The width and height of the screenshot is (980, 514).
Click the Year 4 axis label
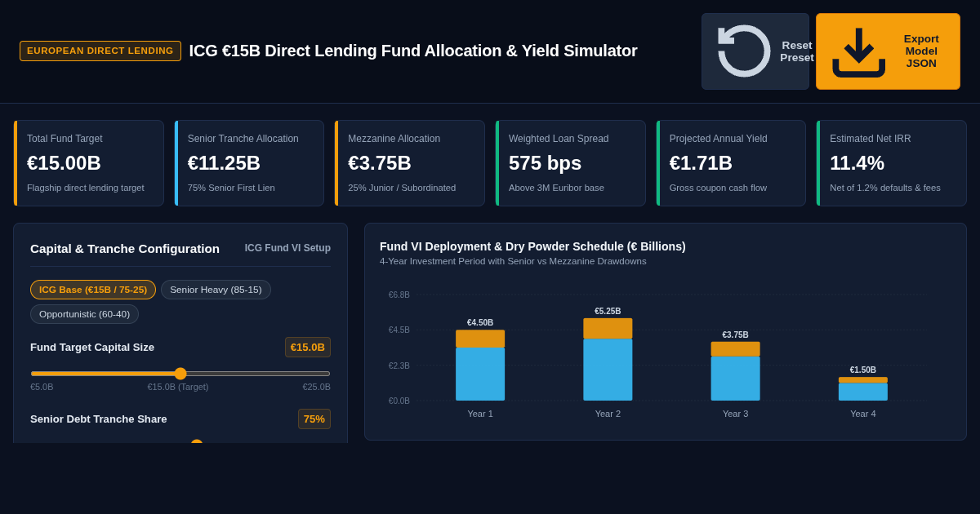[x=862, y=414]
